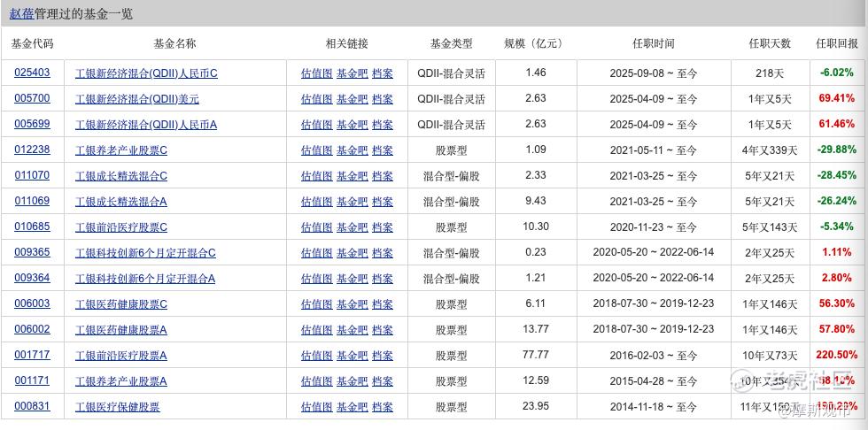868x430 pixels.
Task: Select the 2016-02-03 ~ 至今 tenure cell
Action: [x=654, y=356]
